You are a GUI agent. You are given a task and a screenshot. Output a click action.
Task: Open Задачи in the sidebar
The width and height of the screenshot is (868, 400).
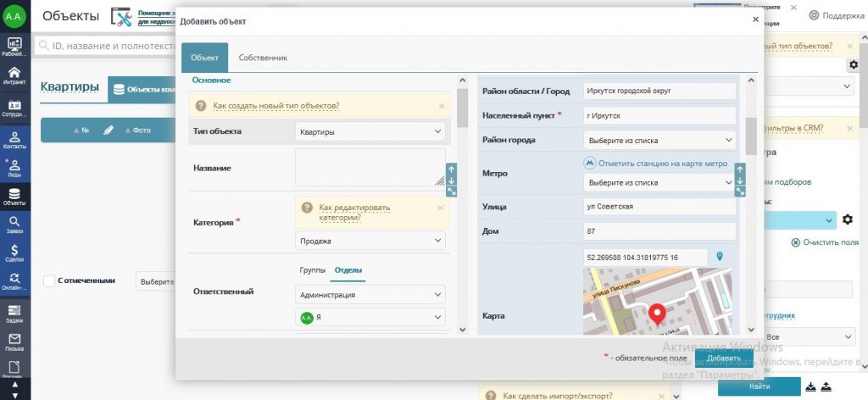click(14, 314)
